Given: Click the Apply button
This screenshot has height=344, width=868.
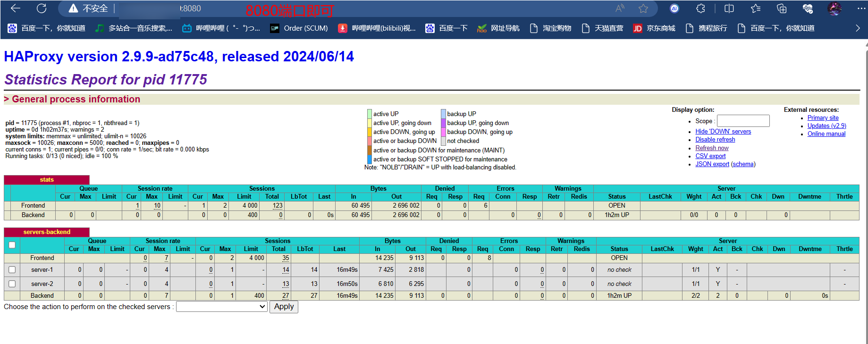Looking at the screenshot, I should [x=284, y=307].
